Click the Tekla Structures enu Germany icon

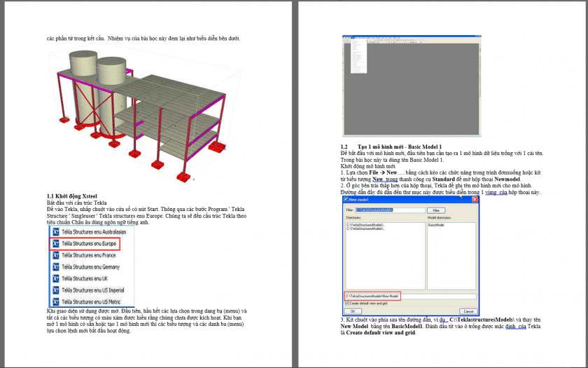click(56, 266)
